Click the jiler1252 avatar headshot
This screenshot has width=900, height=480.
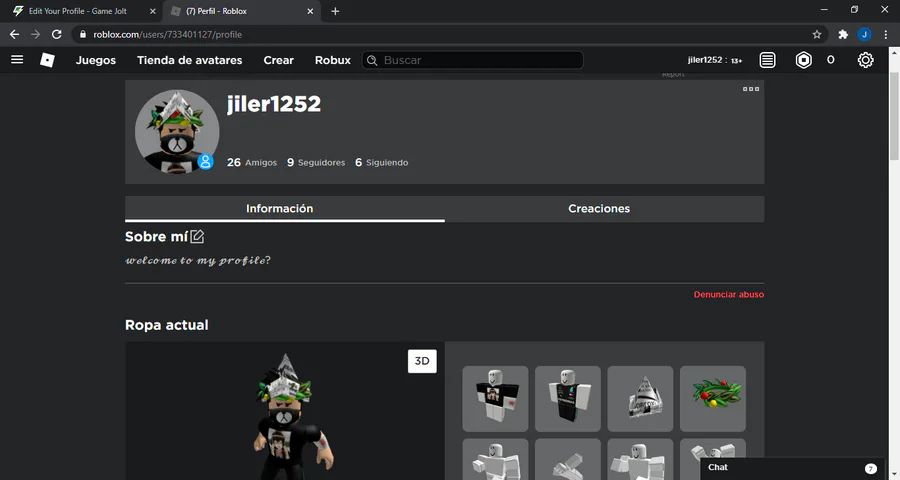pyautogui.click(x=177, y=131)
